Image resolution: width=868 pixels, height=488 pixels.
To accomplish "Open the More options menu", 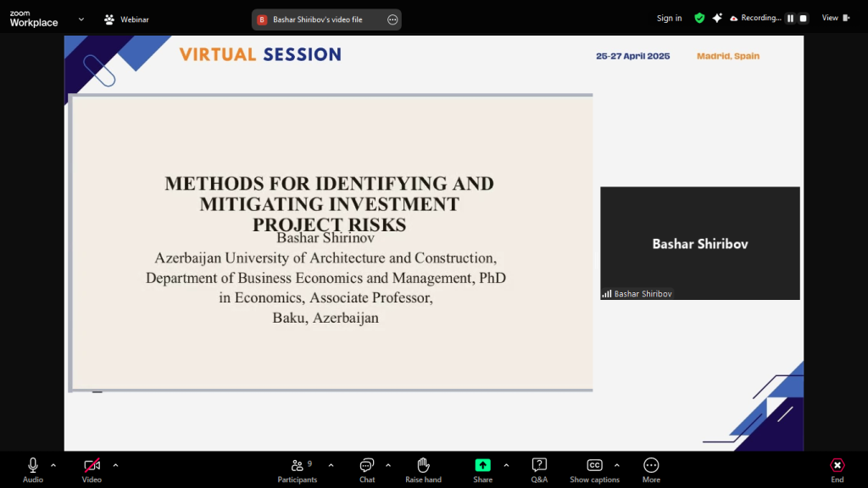I will click(651, 465).
